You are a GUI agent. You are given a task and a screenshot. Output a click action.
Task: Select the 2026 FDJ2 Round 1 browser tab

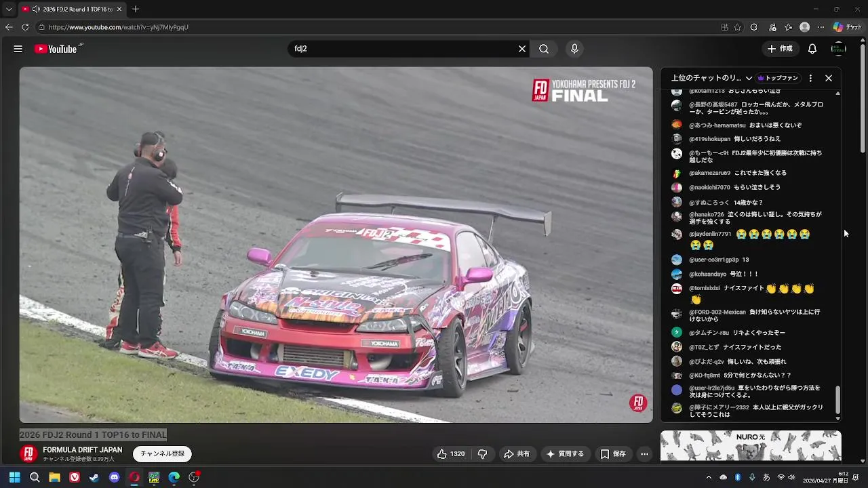point(72,9)
